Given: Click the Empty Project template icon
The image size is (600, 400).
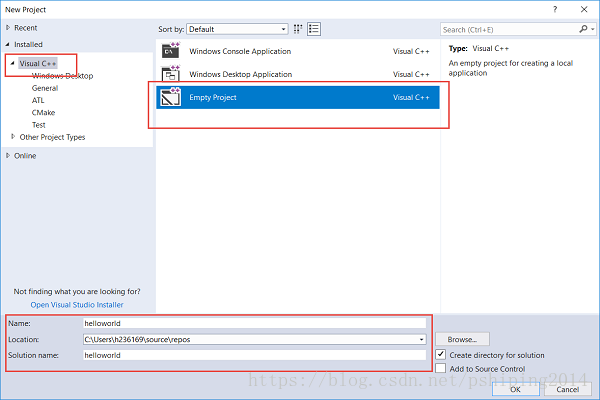Looking at the screenshot, I should tap(171, 97).
